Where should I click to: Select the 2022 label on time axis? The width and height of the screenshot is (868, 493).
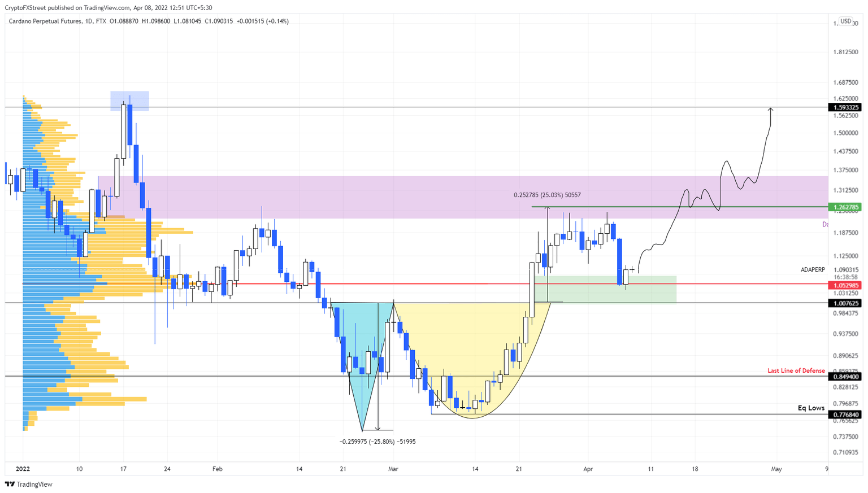click(x=23, y=469)
